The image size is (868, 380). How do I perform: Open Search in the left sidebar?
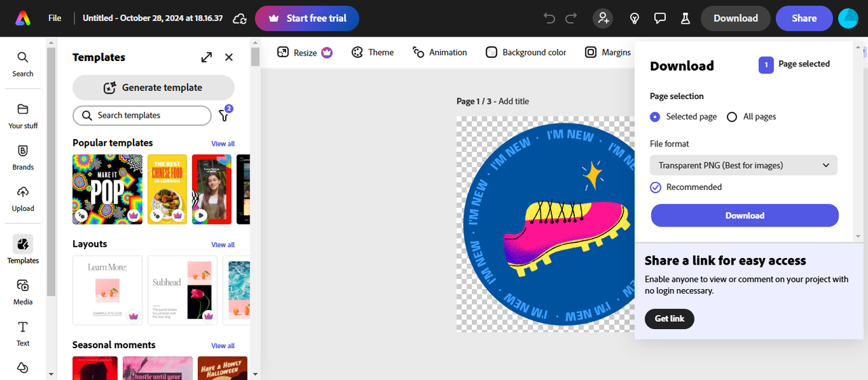point(22,64)
